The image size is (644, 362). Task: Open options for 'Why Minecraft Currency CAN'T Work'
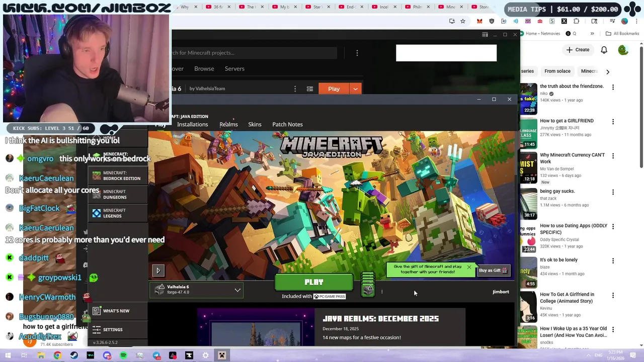point(613,156)
